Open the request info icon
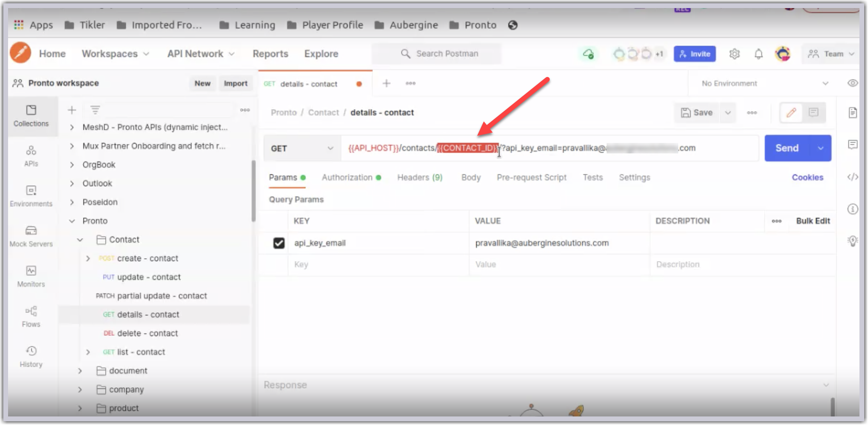This screenshot has height=425, width=868. (x=852, y=209)
